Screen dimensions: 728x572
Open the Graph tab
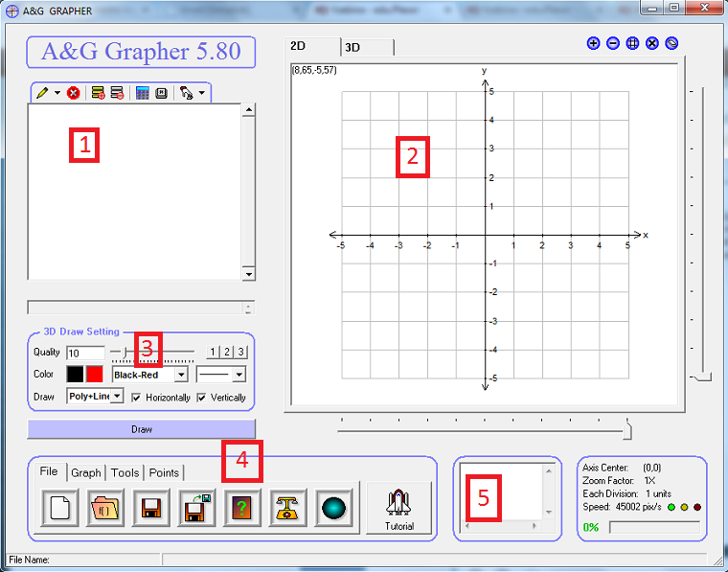(85, 472)
